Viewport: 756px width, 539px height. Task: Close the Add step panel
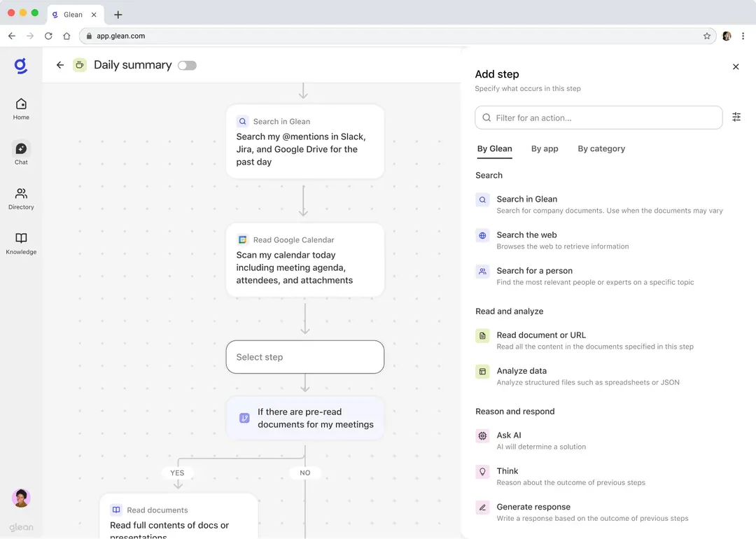coord(736,67)
